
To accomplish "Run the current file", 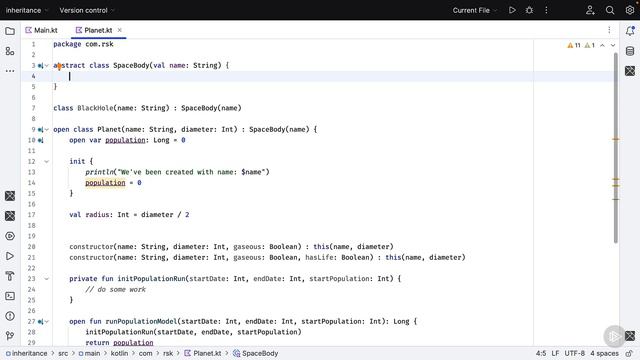I will 512,10.
